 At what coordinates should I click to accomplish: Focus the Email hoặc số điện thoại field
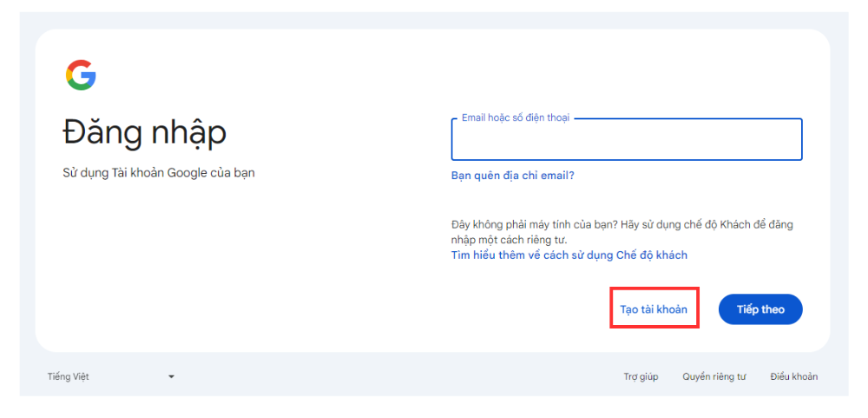click(x=627, y=140)
